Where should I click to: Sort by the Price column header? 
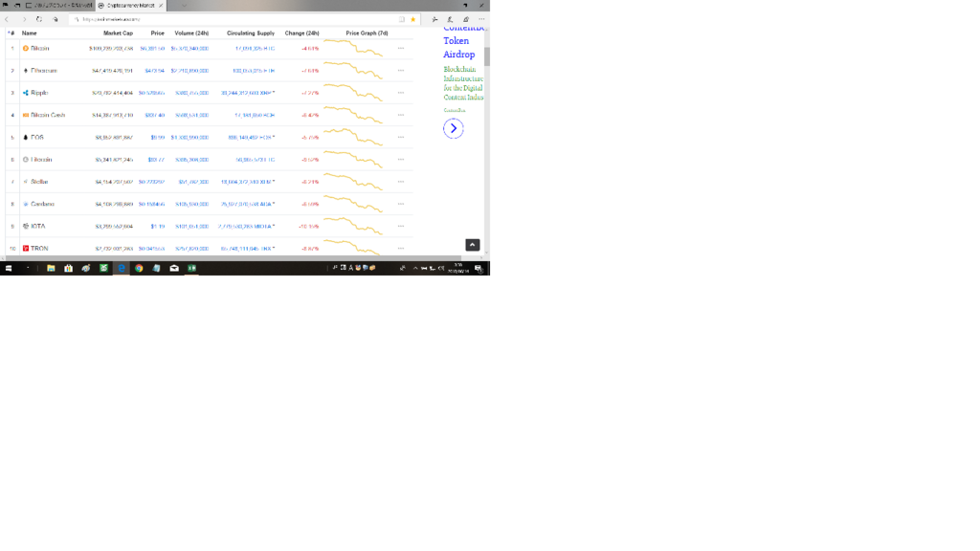click(x=158, y=33)
